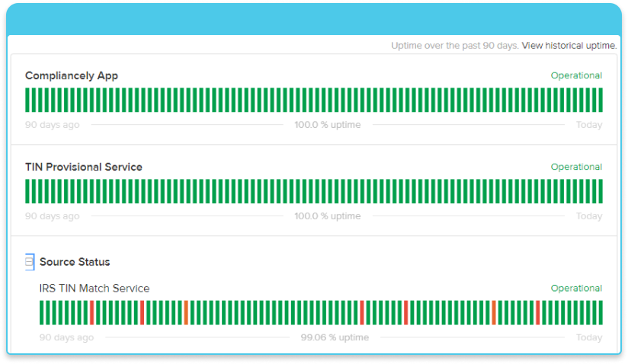Click first day bar of TIN Provisional Service
The height and width of the screenshot is (364, 628).
pyautogui.click(x=27, y=191)
